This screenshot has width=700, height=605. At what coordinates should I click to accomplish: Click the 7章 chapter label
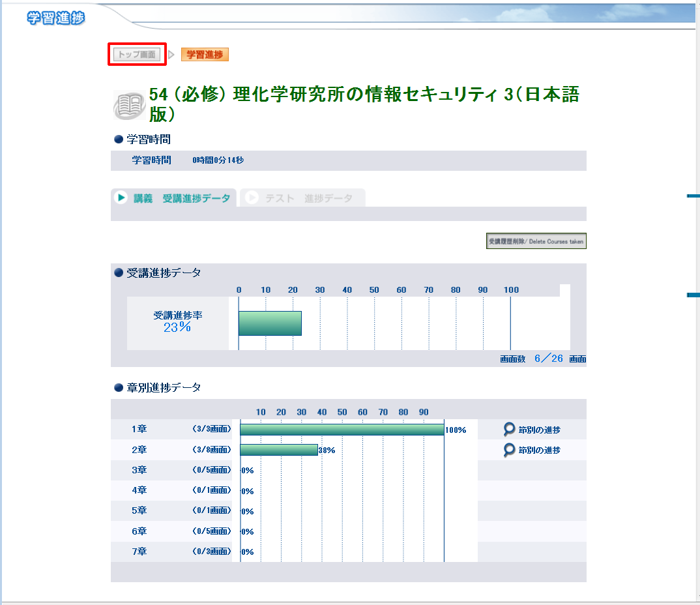tap(139, 552)
